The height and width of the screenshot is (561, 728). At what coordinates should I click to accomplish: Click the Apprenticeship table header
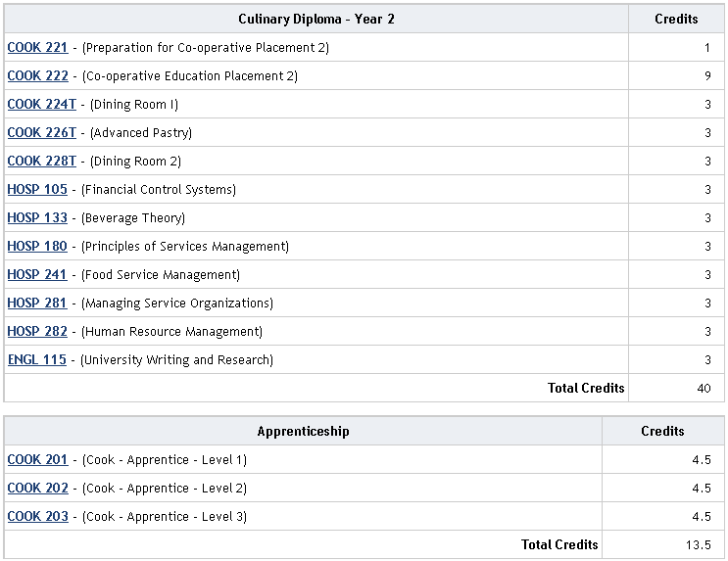tap(303, 431)
